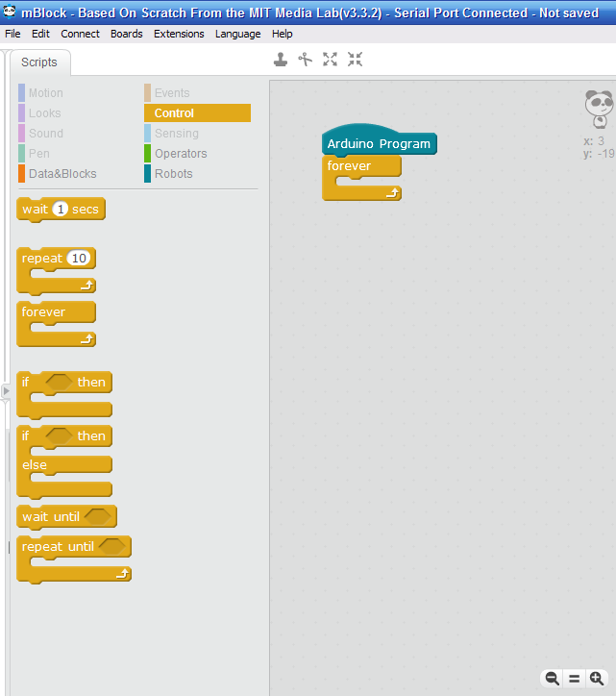The width and height of the screenshot is (616, 696).
Task: Click the seconds value field in wait block
Action: (61, 209)
